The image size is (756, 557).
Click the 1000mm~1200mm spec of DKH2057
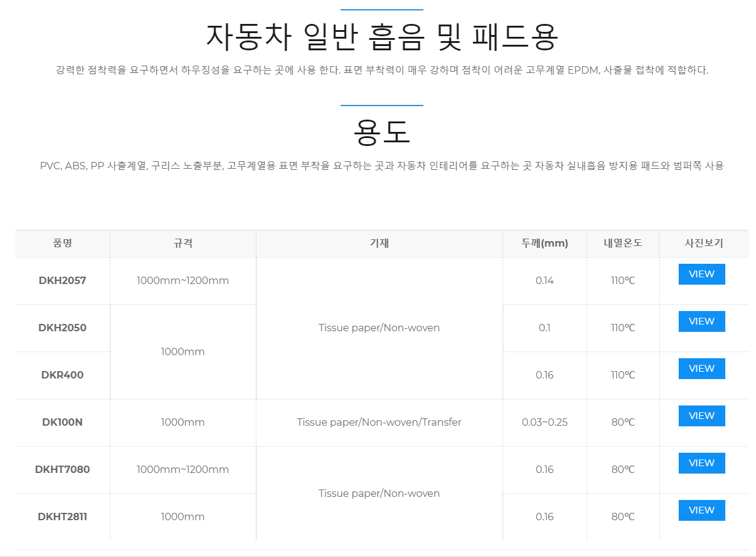183,281
